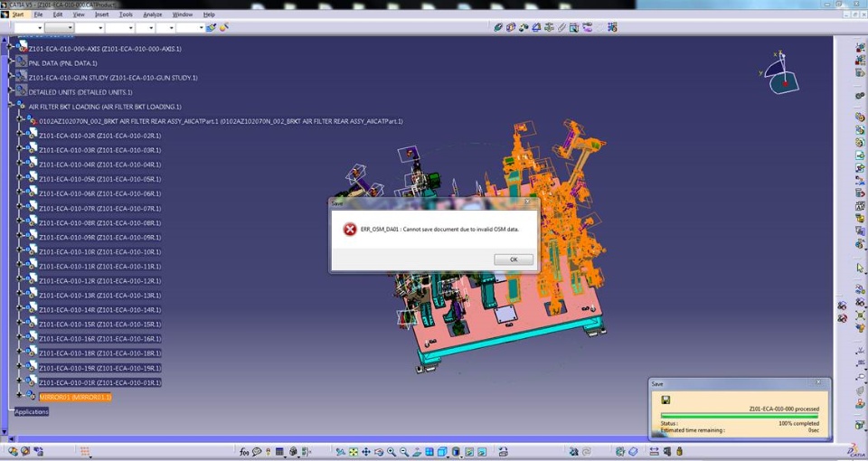Click the comment bubble icon in bottom toolbar

257,452
